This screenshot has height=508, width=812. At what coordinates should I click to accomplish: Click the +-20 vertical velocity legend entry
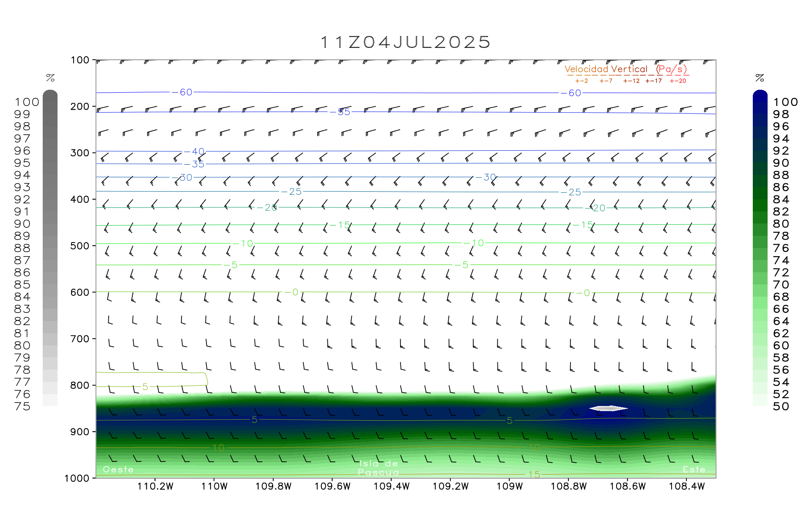coord(678,81)
